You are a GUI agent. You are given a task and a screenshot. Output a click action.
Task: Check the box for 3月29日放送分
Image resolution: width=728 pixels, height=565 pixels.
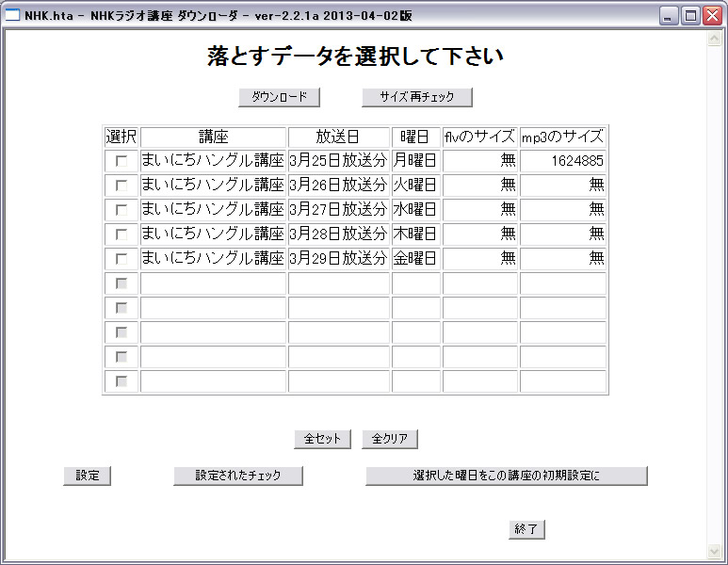(121, 259)
